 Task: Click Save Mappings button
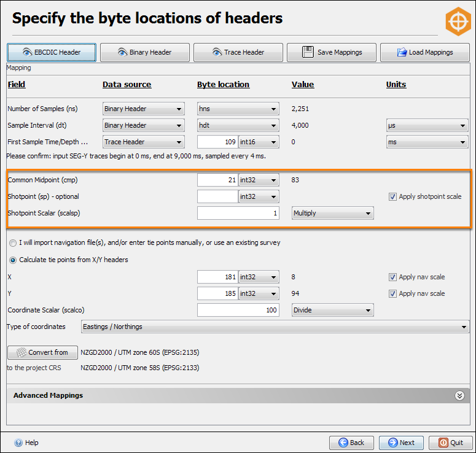click(332, 53)
